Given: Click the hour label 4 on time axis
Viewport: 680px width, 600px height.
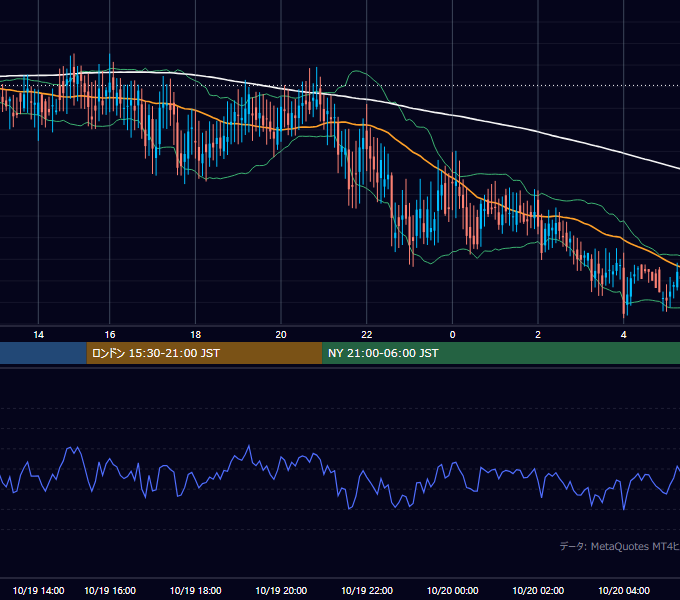Looking at the screenshot, I should [x=624, y=335].
